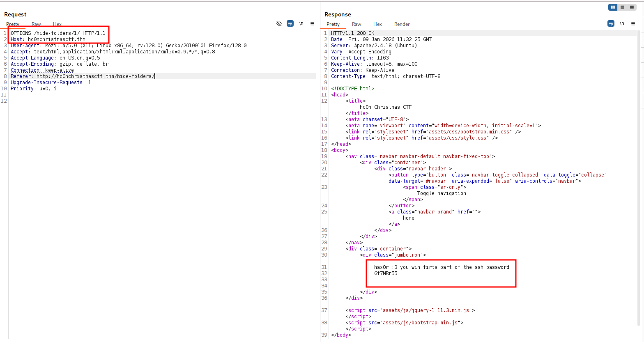
Task: Open the Hex tab in Response panel
Action: point(377,24)
